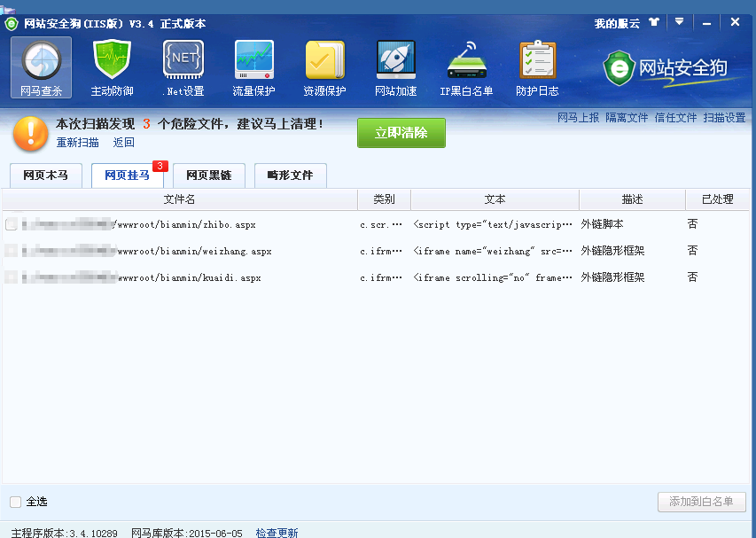Screen dimensions: 756x538
Task: Expand the title bar dropdown menu arrow
Action: point(679,21)
